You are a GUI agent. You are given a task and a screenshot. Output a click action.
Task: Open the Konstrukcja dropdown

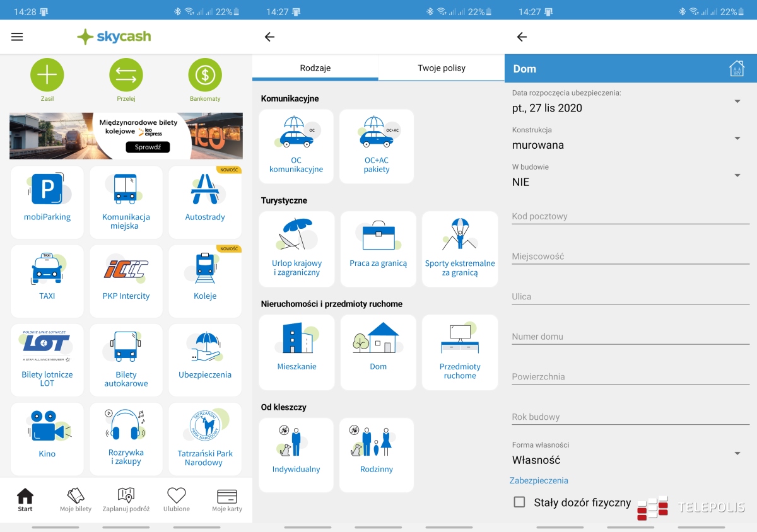737,139
